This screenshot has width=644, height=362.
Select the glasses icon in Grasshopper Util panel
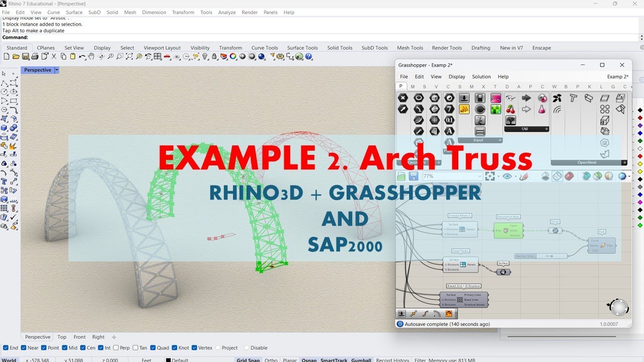(x=511, y=98)
